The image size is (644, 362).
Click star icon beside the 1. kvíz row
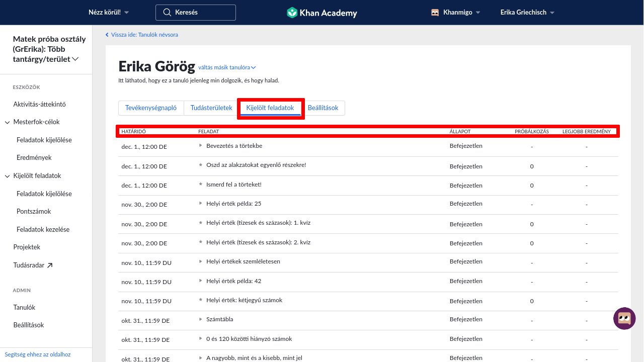tap(201, 223)
